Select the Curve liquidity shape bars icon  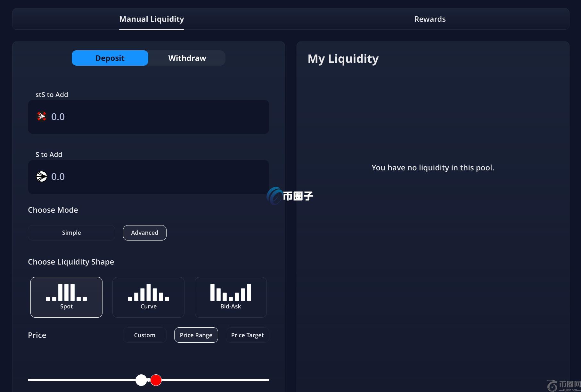[x=148, y=292]
